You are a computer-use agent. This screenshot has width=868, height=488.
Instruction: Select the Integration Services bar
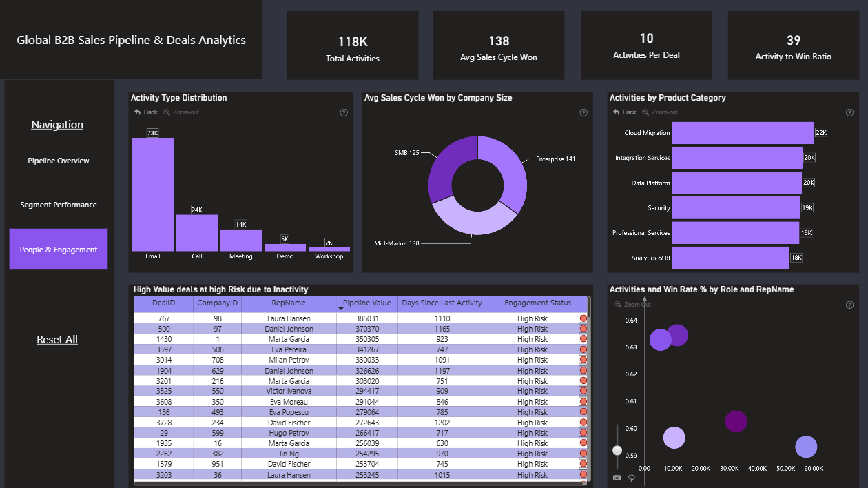pyautogui.click(x=737, y=158)
